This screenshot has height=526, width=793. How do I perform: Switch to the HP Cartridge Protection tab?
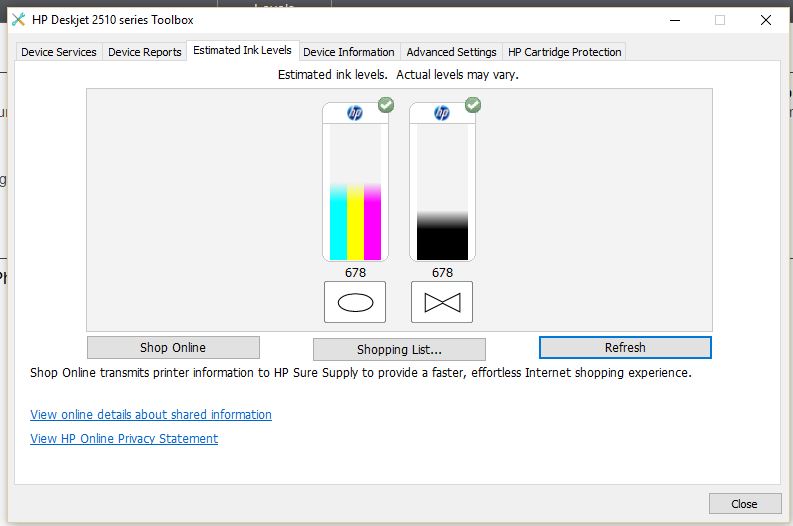tap(564, 52)
